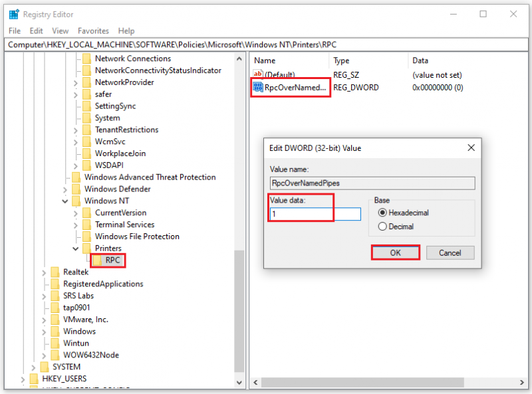Collapse the Printers tree node

click(75, 249)
